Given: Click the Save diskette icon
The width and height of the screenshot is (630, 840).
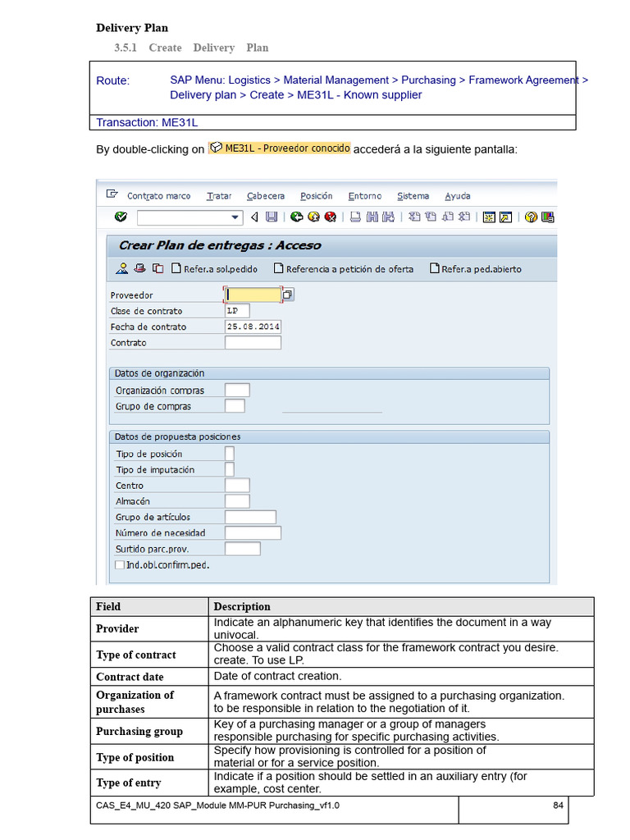Looking at the screenshot, I should [x=272, y=217].
